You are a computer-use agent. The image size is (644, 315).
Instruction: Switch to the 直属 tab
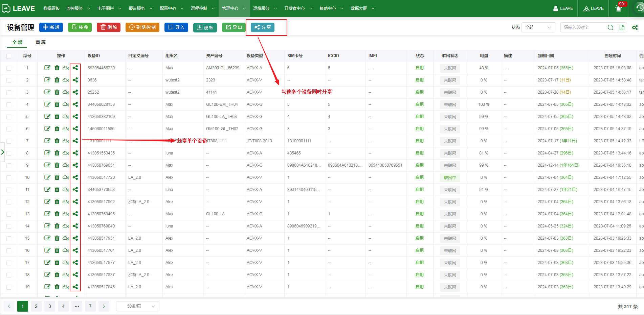[x=41, y=42]
